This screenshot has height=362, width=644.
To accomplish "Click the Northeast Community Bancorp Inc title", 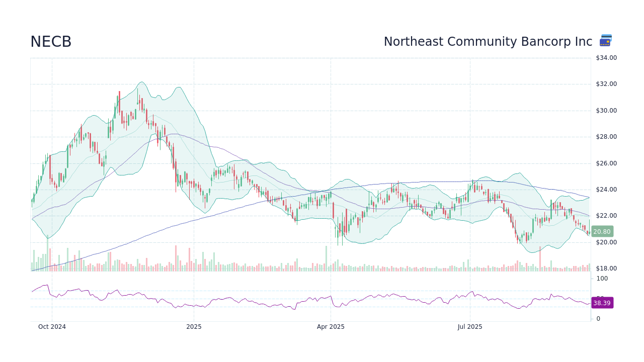I will click(488, 42).
